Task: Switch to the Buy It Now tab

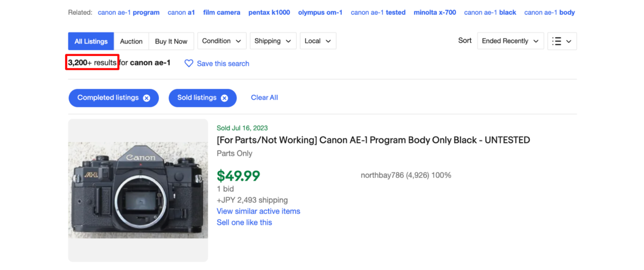Action: point(171,41)
